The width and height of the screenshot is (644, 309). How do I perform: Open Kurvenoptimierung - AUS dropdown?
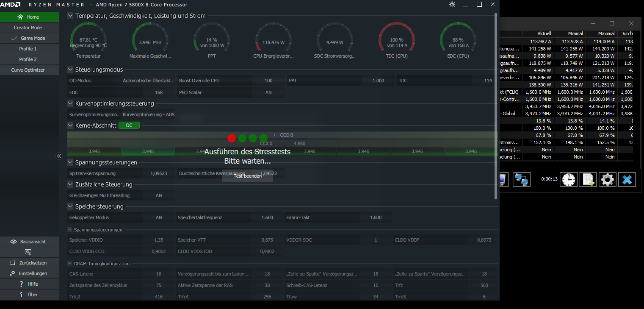click(149, 114)
